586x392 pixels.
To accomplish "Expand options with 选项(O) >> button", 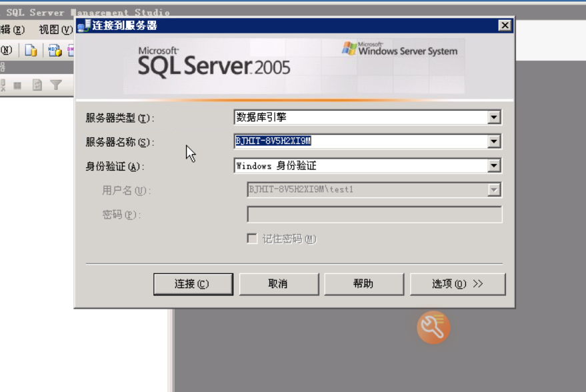I will coord(458,284).
